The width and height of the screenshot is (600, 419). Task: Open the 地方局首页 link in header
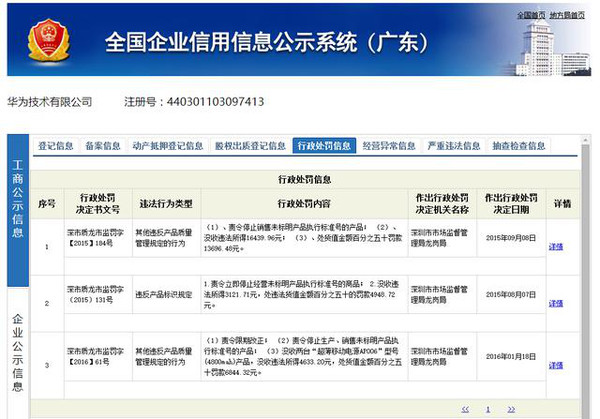click(x=567, y=15)
